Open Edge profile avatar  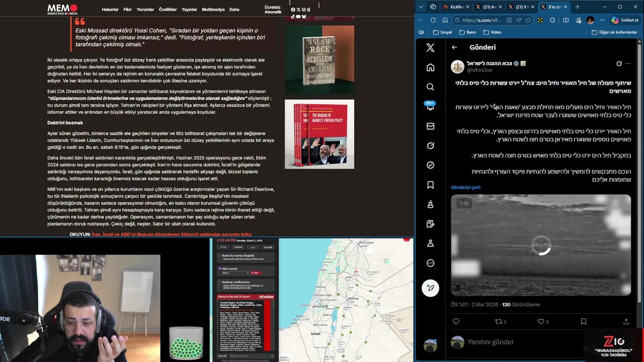coord(590,20)
